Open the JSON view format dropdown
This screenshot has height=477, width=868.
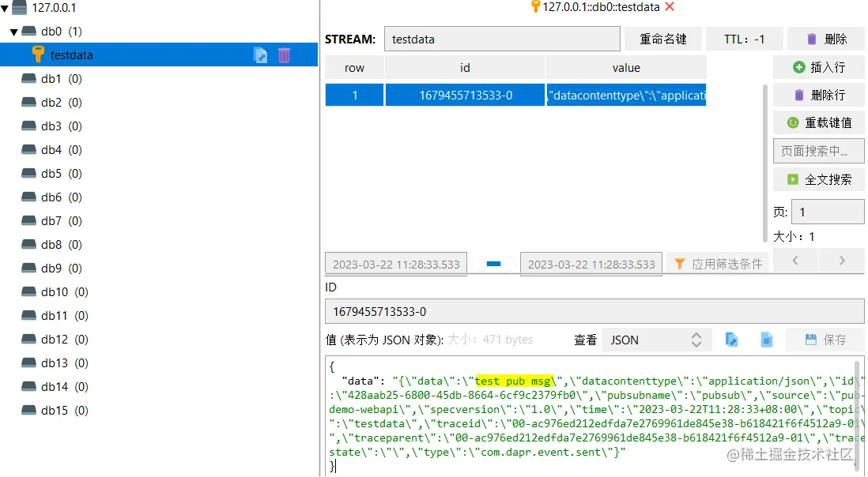[x=657, y=340]
